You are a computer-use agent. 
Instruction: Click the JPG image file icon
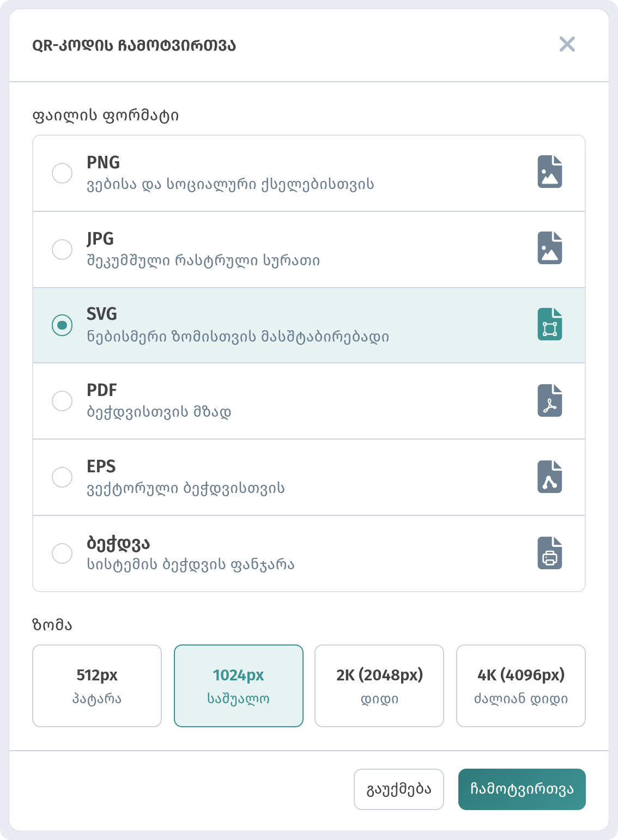(x=550, y=248)
